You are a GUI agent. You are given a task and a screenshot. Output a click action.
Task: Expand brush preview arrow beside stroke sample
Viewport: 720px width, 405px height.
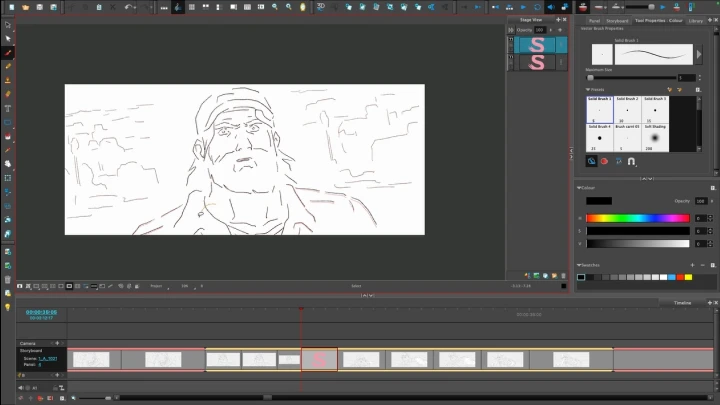click(x=699, y=55)
